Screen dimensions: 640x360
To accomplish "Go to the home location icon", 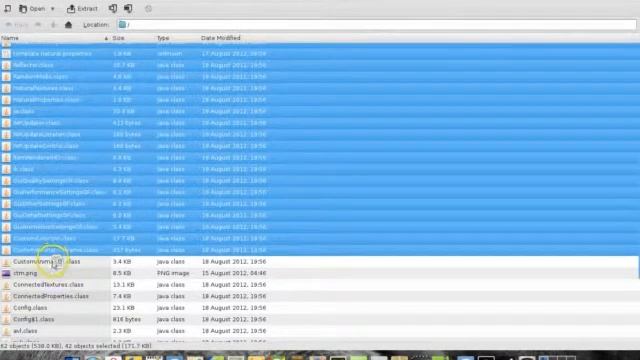I will pos(68,25).
